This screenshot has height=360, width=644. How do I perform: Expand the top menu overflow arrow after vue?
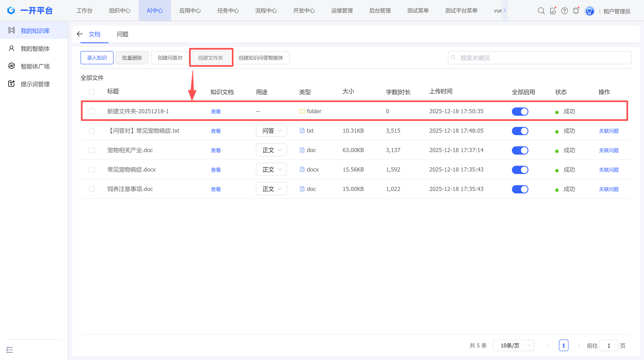[505, 11]
